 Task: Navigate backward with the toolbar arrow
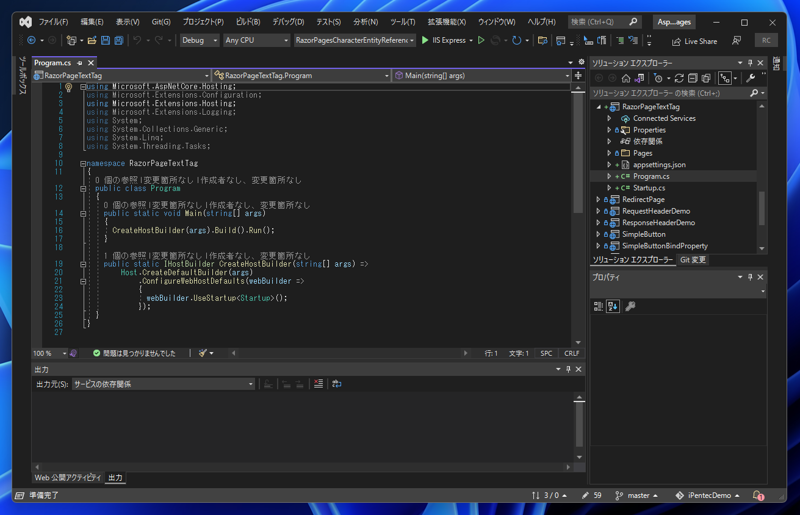pyautogui.click(x=31, y=40)
